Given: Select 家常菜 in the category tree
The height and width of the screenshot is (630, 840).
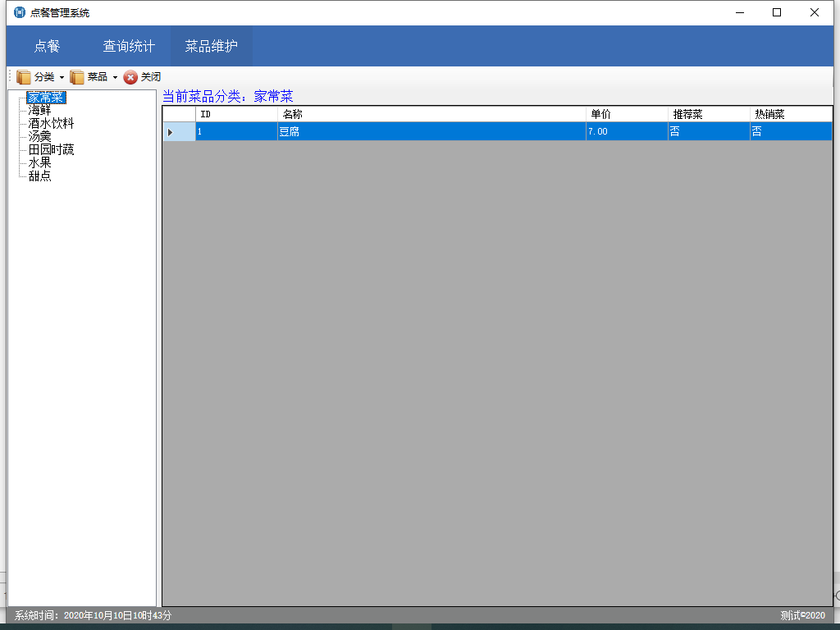Looking at the screenshot, I should click(46, 98).
